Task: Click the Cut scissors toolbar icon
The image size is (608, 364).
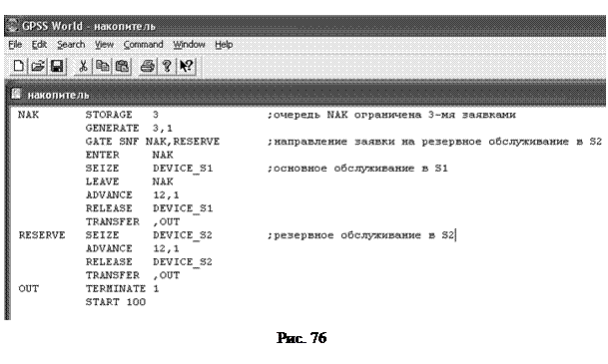Action: coord(83,66)
